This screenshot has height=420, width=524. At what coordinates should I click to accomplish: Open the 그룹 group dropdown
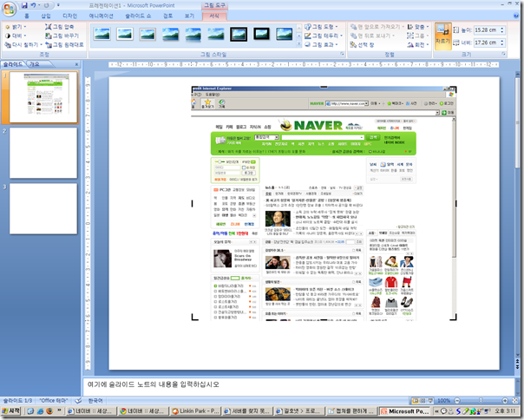[418, 36]
